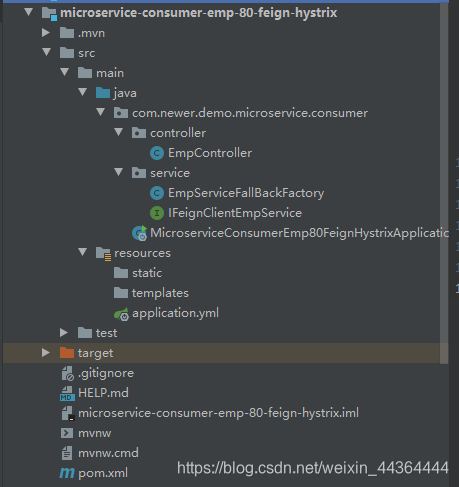
Task: Click the src folder icon
Action: click(67, 53)
